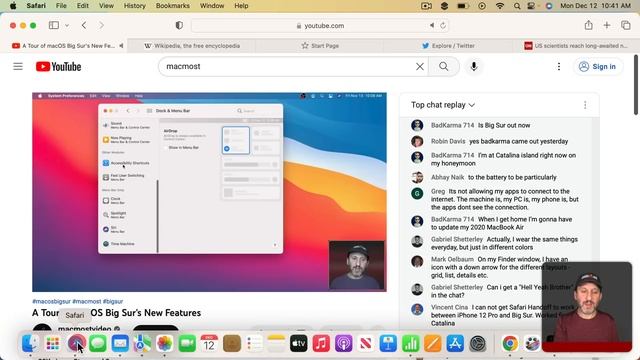This screenshot has width=640, height=360.
Task: Click the #macosbigsur hashtag link
Action: tap(51, 301)
